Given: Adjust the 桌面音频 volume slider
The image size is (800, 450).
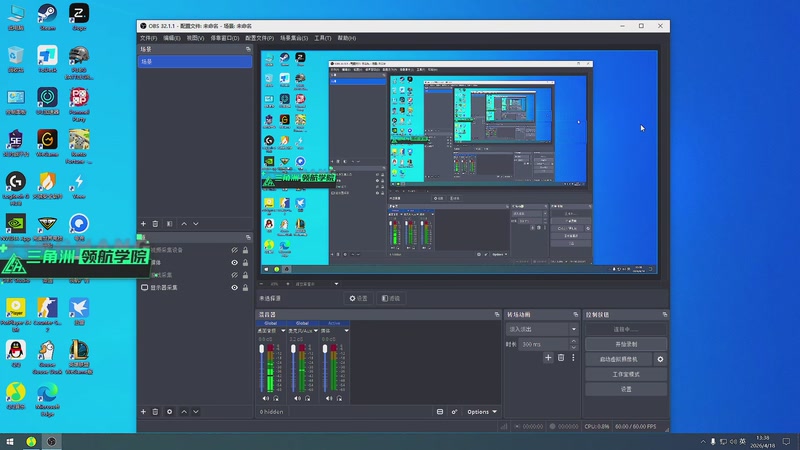Looking at the screenshot, I should coord(262,367).
